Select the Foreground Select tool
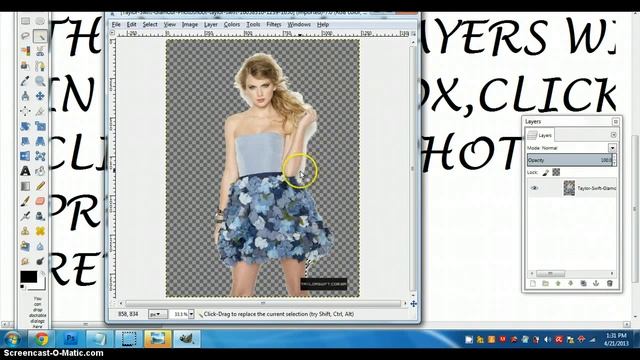 [x=25, y=66]
